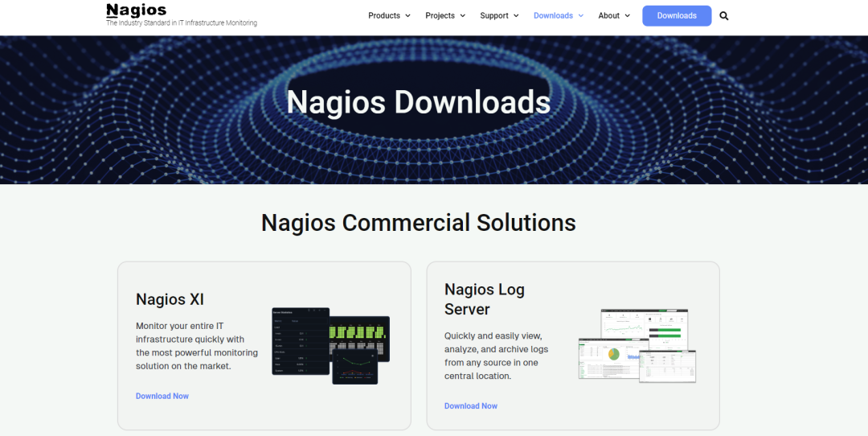Expand the About dropdown chevron
Viewport: 868px width, 436px height.
coord(627,16)
